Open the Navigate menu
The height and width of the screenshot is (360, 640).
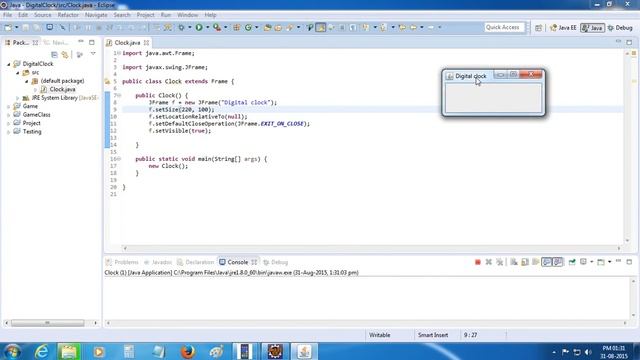(x=96, y=15)
